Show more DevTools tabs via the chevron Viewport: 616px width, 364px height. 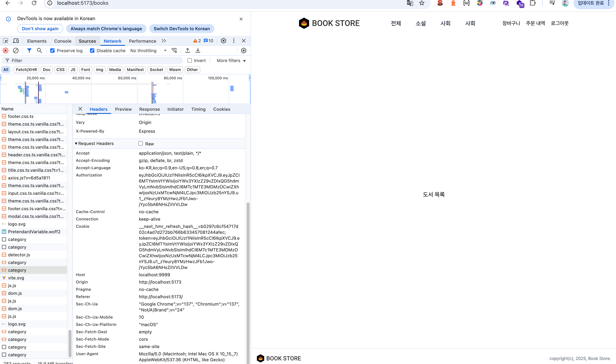pyautogui.click(x=164, y=41)
